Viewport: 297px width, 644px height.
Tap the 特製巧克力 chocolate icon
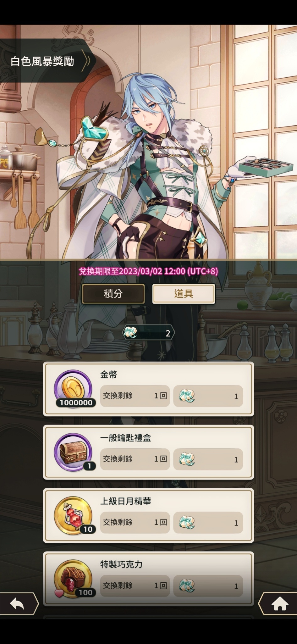coord(73,579)
